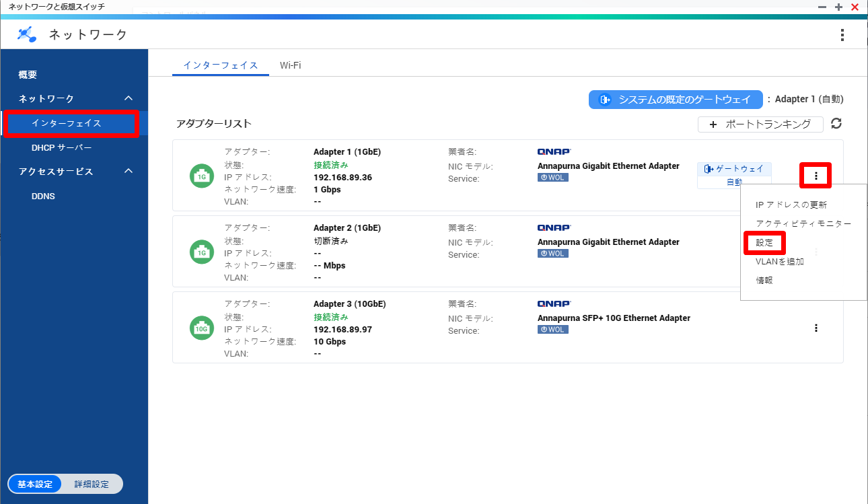Click Annapurna SFP+ 10G Ethernet Adapter text

pyautogui.click(x=614, y=318)
